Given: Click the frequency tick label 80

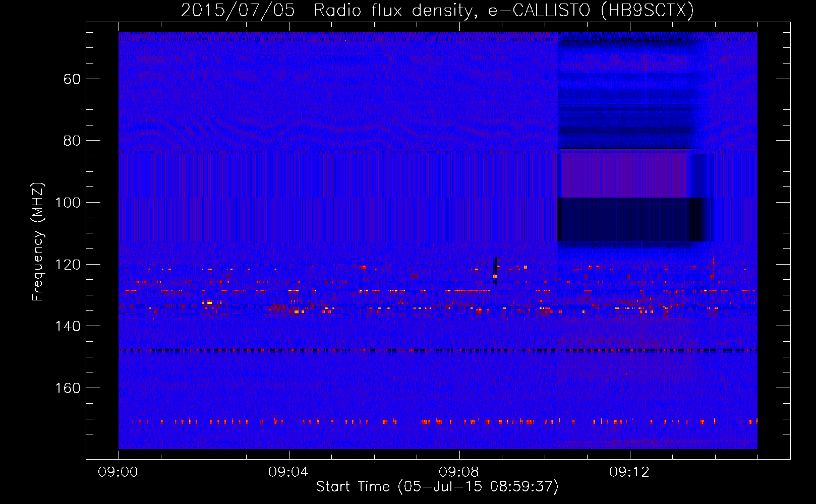Looking at the screenshot, I should (72, 141).
